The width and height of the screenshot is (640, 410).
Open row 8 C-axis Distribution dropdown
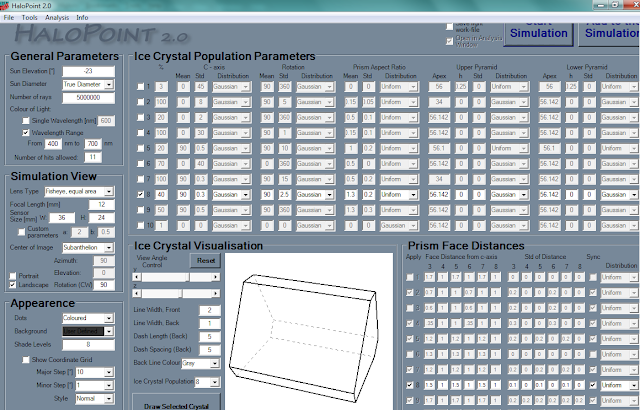[246, 195]
